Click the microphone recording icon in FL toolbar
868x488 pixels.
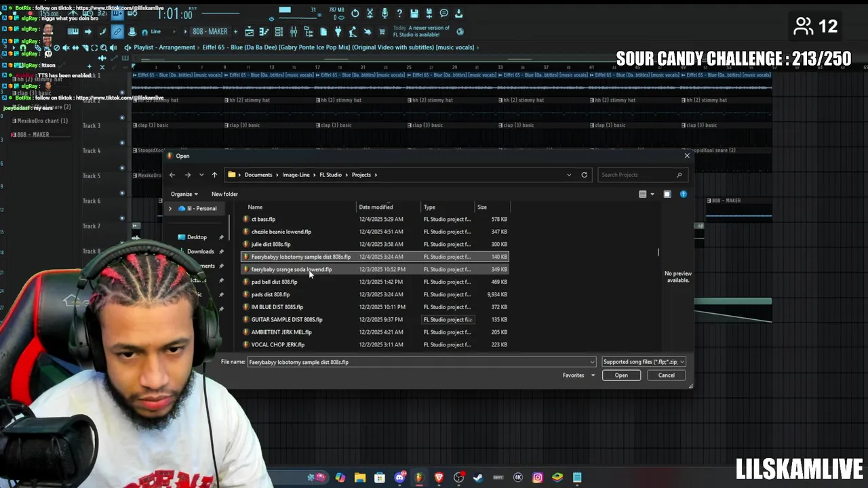click(x=384, y=14)
